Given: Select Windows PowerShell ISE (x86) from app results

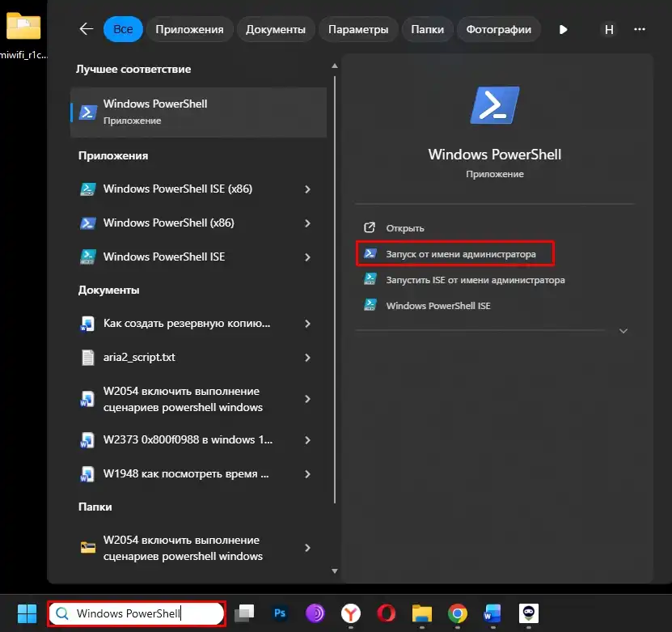Looking at the screenshot, I should [177, 189].
